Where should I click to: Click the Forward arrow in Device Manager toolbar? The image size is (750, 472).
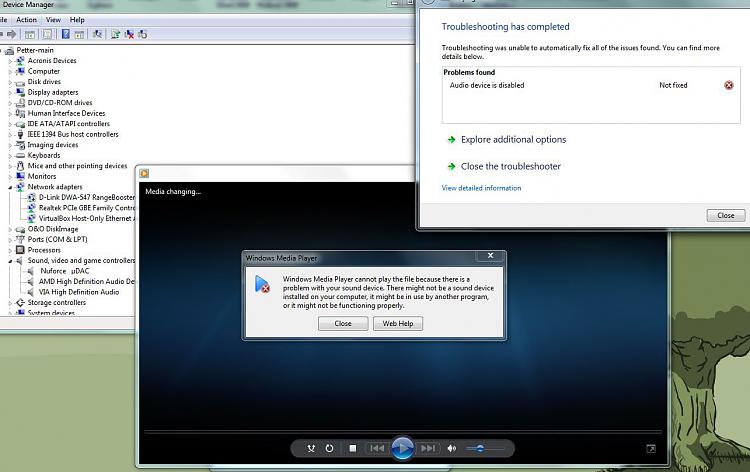(x=11, y=34)
